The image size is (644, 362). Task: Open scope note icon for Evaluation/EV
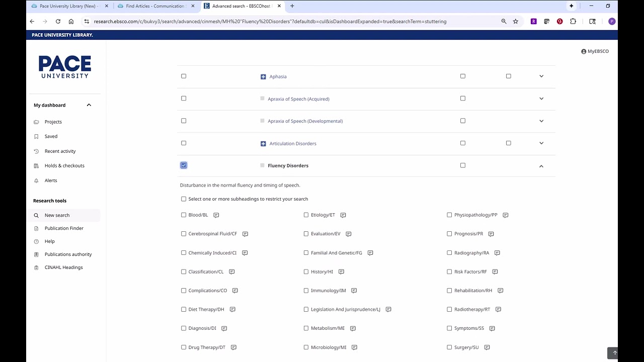(349, 234)
